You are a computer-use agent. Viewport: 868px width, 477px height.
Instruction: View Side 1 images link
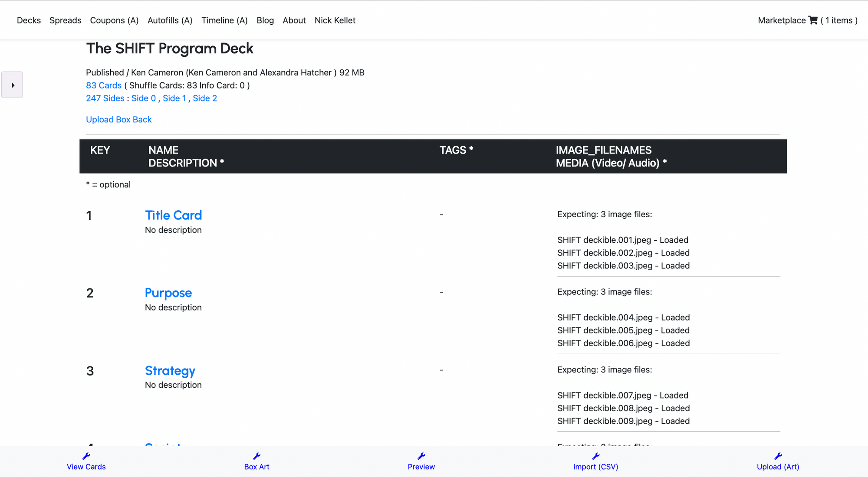(174, 98)
